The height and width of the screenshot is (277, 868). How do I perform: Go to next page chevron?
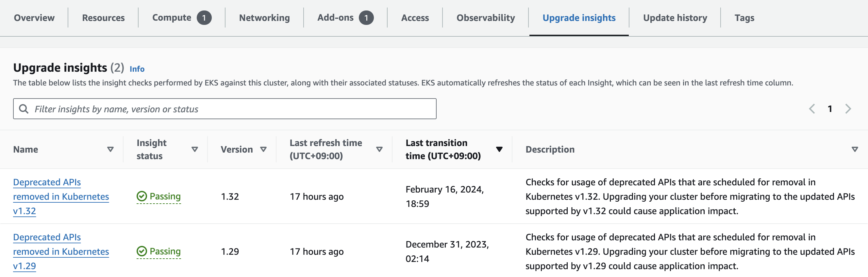pos(848,109)
